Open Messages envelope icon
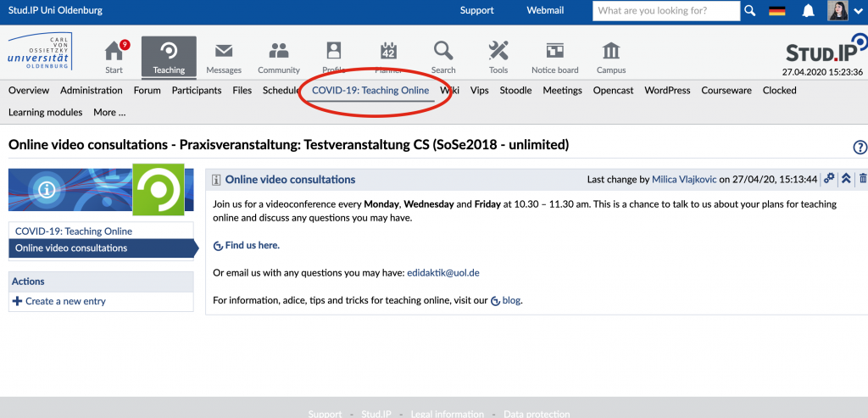Screen dimensions: 868x418 click(224, 52)
